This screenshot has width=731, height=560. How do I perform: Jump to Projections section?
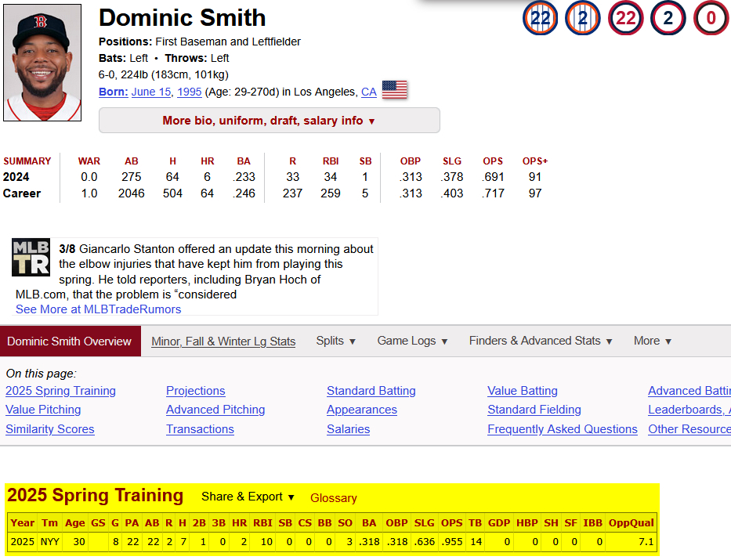click(x=196, y=391)
